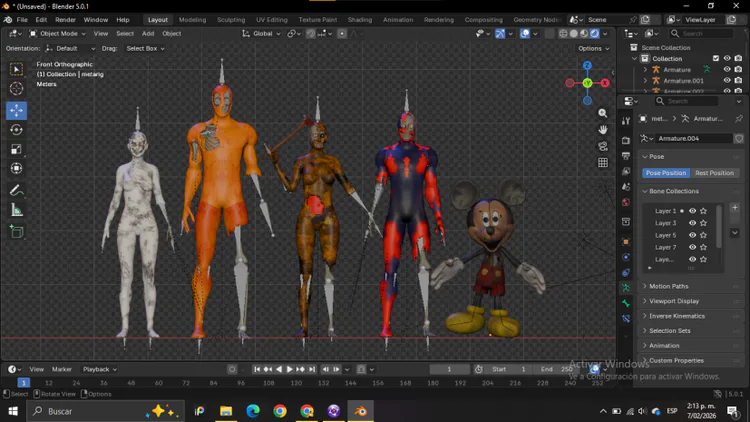Viewport: 750px width, 422px height.
Task: Add a new bone collection with plus
Action: 735,208
